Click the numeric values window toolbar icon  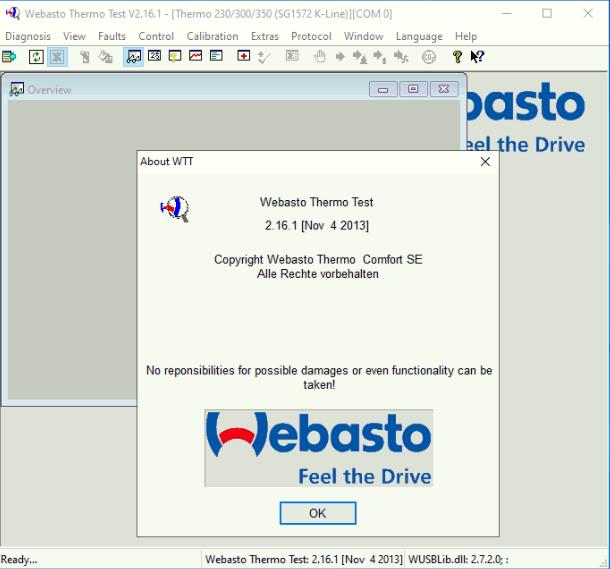pos(154,56)
